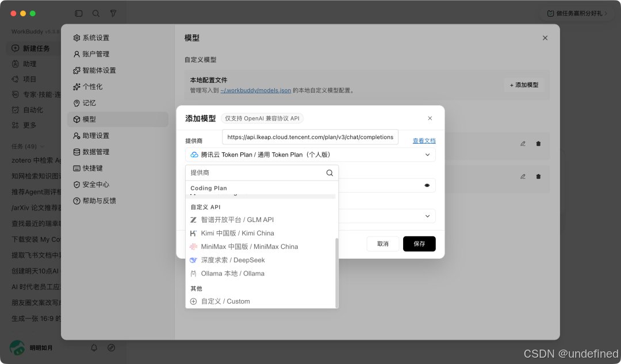
Task: Delete first model row with trash icon
Action: [x=538, y=144]
